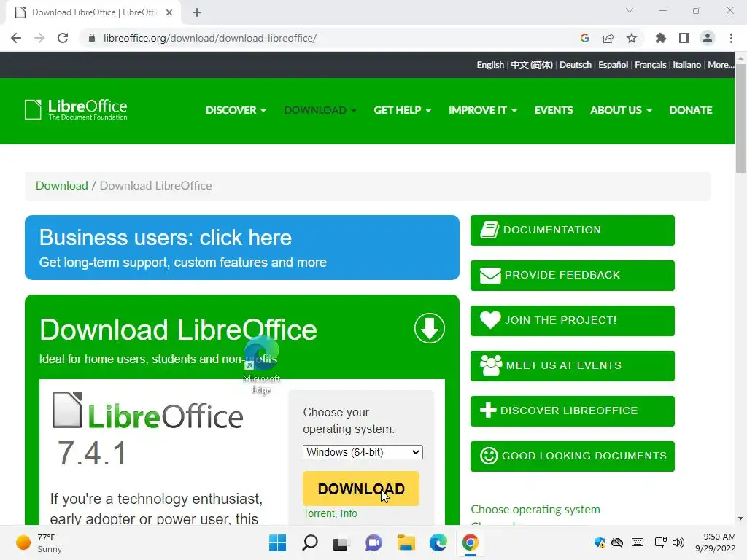
Task: Click the DISCOVER LIBREOFFICE button
Action: click(x=572, y=411)
